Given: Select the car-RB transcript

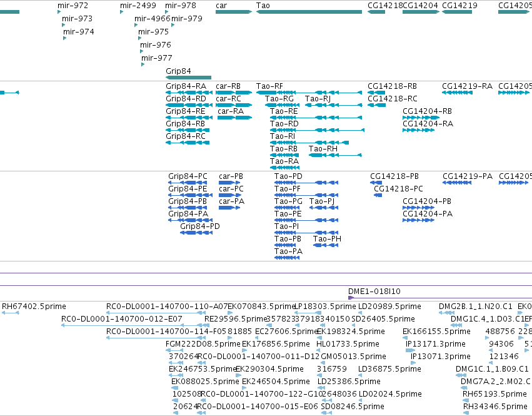Looking at the screenshot, I should click(234, 93).
